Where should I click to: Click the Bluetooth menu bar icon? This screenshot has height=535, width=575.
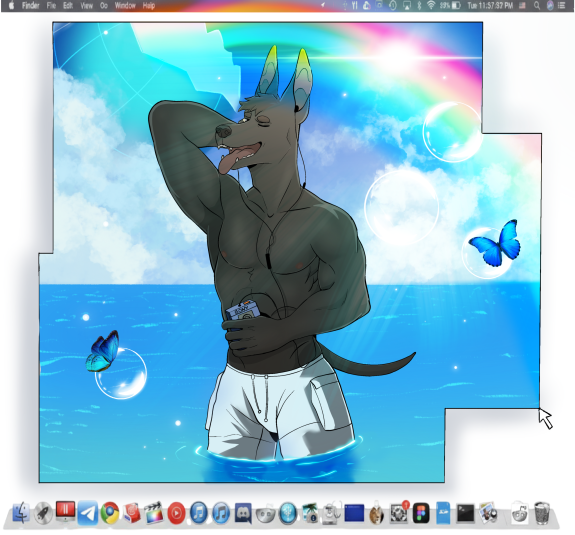tap(419, 6)
